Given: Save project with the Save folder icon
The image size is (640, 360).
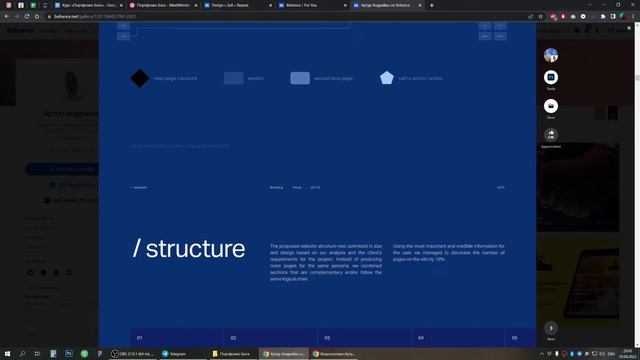Looking at the screenshot, I should tap(551, 106).
